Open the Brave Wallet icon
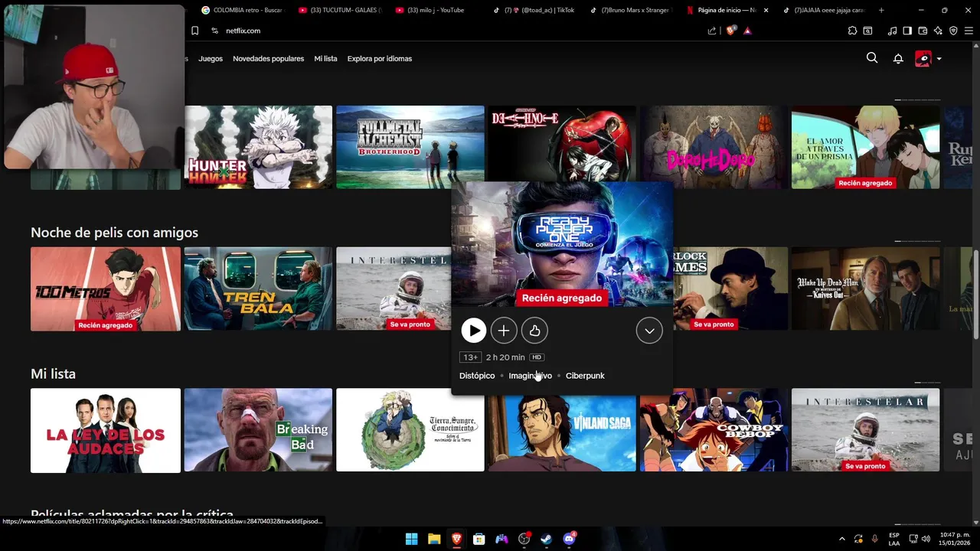This screenshot has height=551, width=980. 923,31
